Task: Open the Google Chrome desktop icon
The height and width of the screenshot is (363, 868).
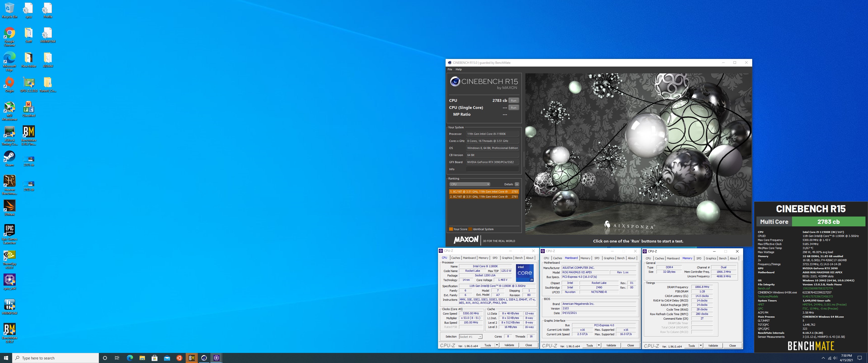Action: (x=9, y=37)
